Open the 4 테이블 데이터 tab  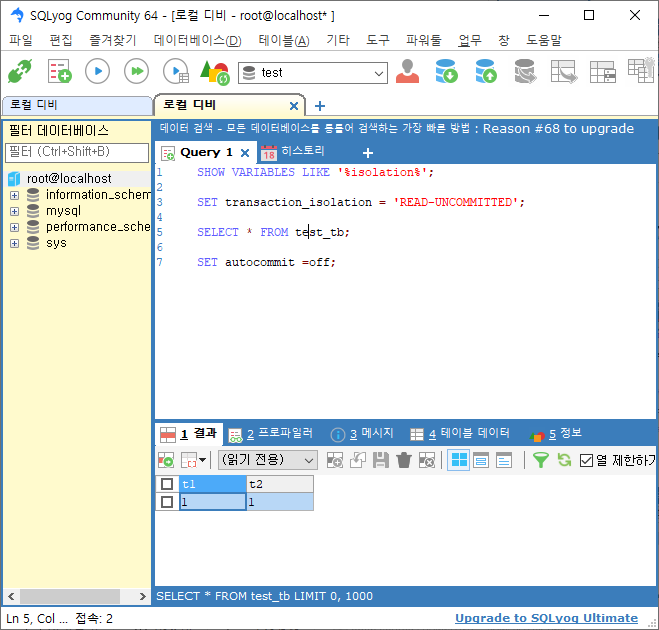460,434
